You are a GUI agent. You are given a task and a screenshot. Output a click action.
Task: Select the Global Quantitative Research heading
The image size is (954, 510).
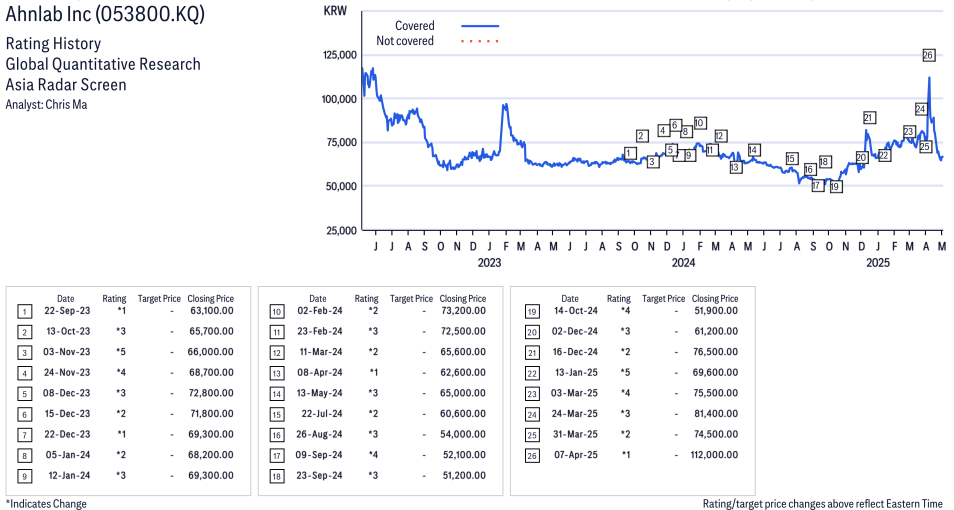(x=103, y=64)
